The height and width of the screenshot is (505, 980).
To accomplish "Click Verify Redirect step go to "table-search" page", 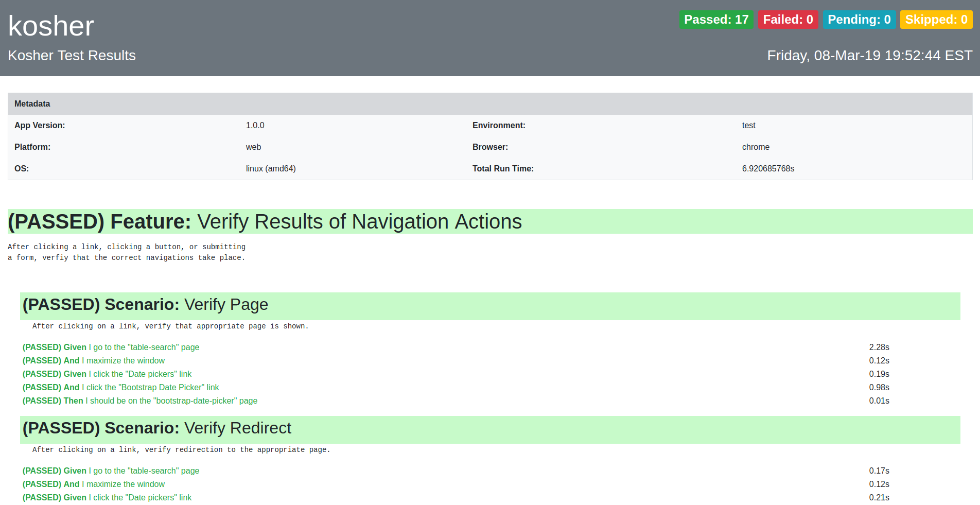I will pos(111,471).
